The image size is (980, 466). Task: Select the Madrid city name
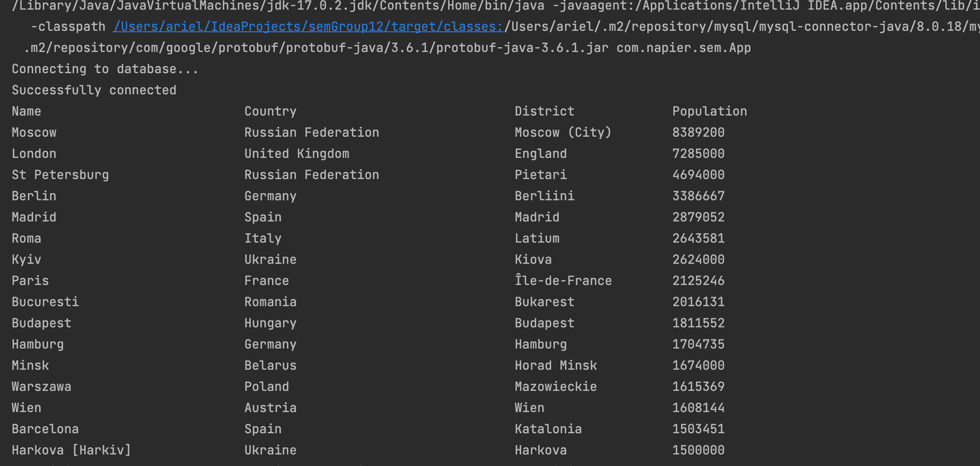[x=34, y=217]
